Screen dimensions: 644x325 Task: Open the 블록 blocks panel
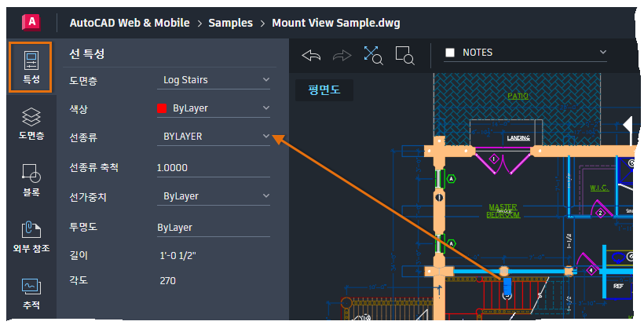point(31,180)
